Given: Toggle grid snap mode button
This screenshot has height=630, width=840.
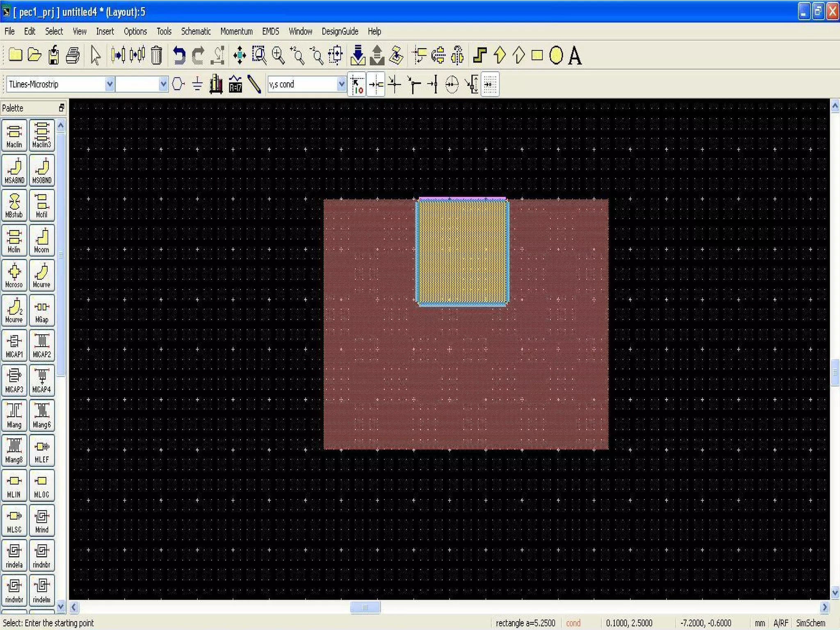Looking at the screenshot, I should pos(490,84).
